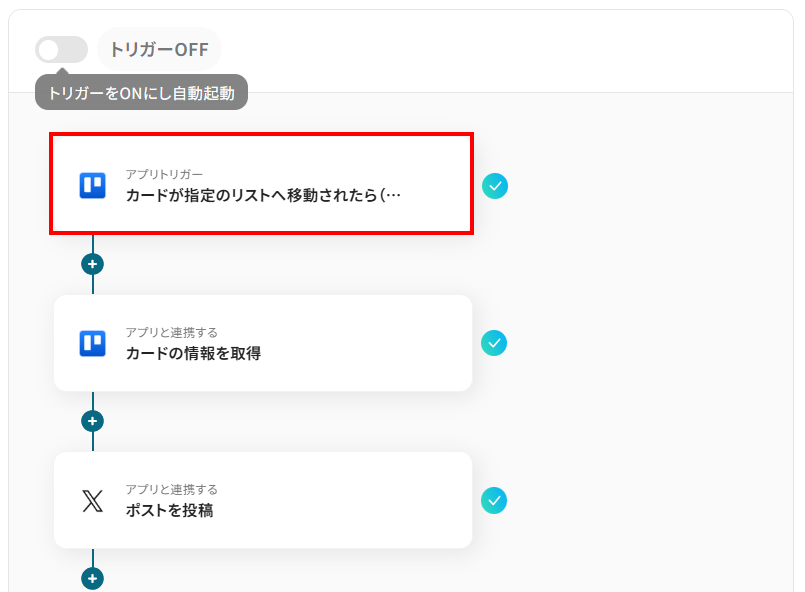Click the トリガーをONにし自動起動 tooltip
805x592 pixels.
tap(141, 92)
